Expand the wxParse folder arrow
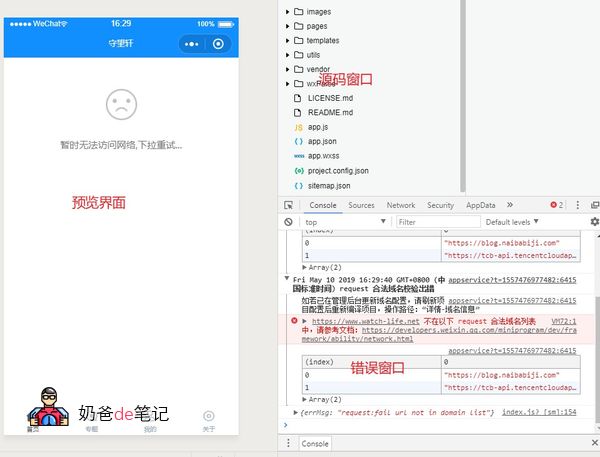600x457 pixels. [287, 83]
